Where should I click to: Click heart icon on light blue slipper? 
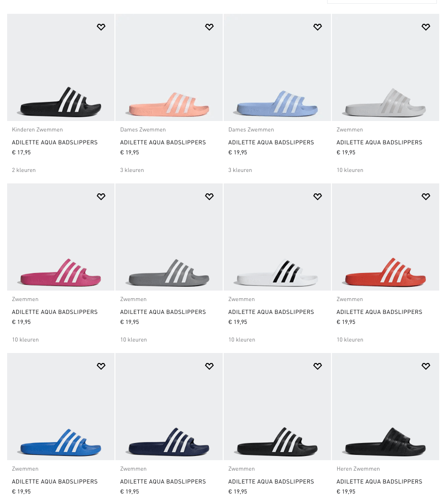318,27
